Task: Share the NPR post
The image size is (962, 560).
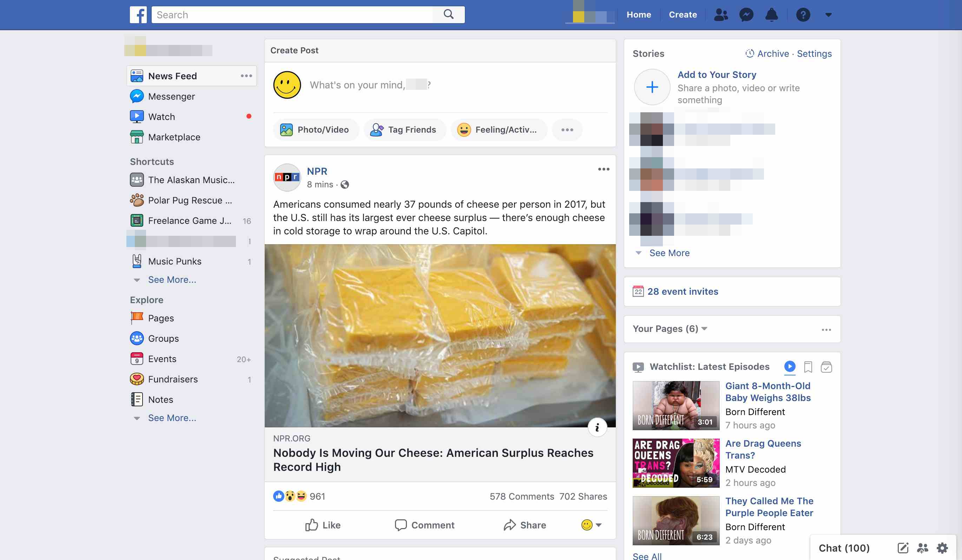Action: click(x=525, y=525)
